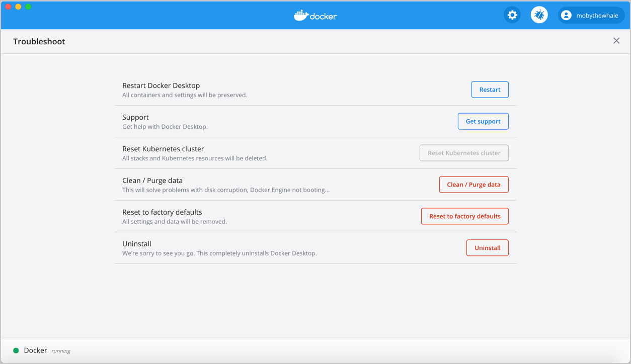This screenshot has height=364, width=631.
Task: Trigger Clean / Purge data
Action: 474,185
